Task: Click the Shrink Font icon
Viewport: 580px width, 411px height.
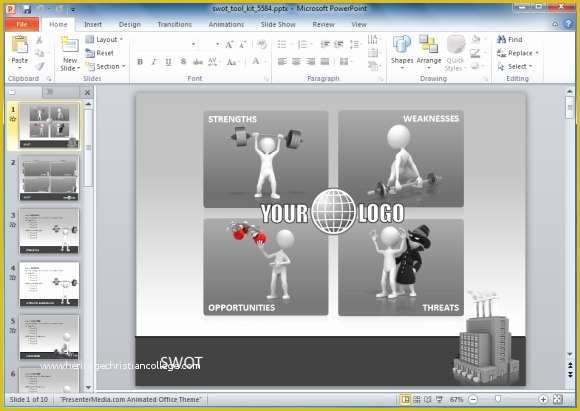Action: pyautogui.click(x=243, y=45)
